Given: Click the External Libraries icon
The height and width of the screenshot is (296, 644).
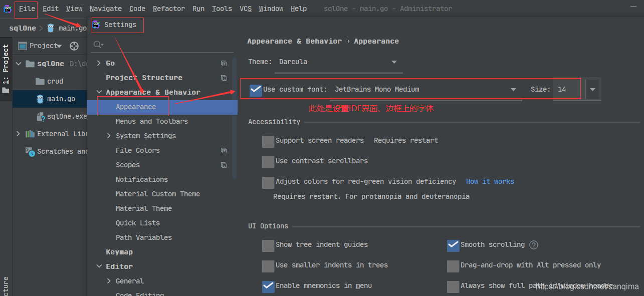Looking at the screenshot, I should pos(30,134).
